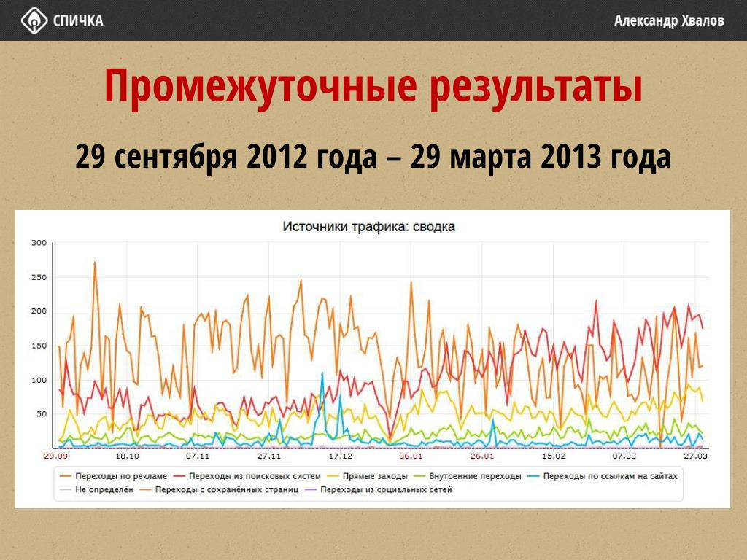Click y-axis value 50
The height and width of the screenshot is (560, 747).
click(41, 414)
